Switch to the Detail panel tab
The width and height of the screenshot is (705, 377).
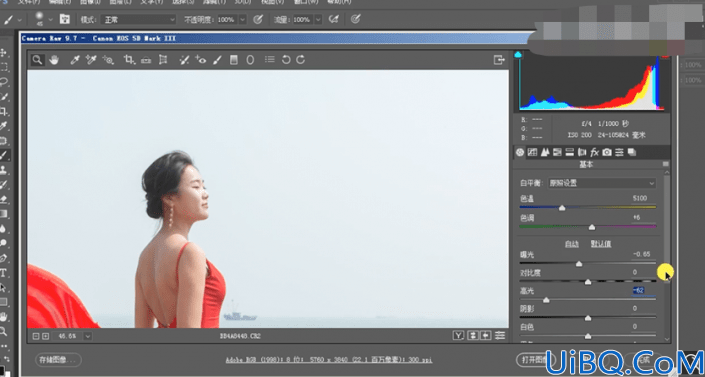tap(545, 152)
